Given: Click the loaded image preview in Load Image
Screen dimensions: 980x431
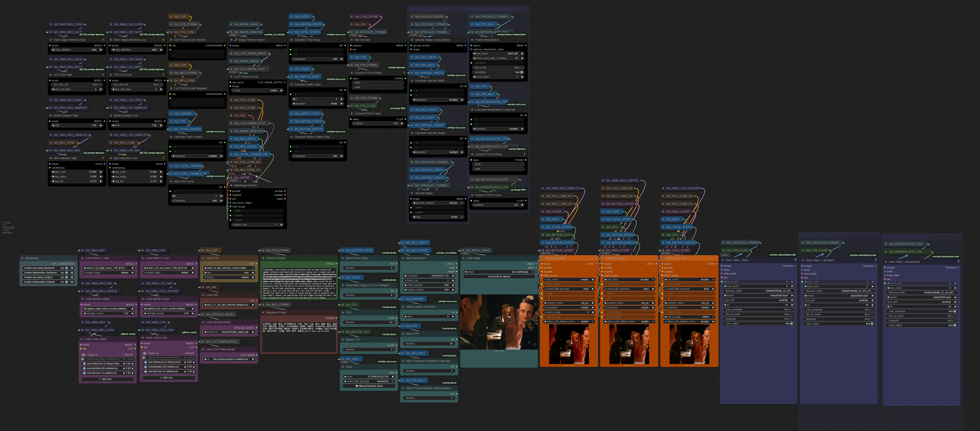Looking at the screenshot, I should point(499,322).
